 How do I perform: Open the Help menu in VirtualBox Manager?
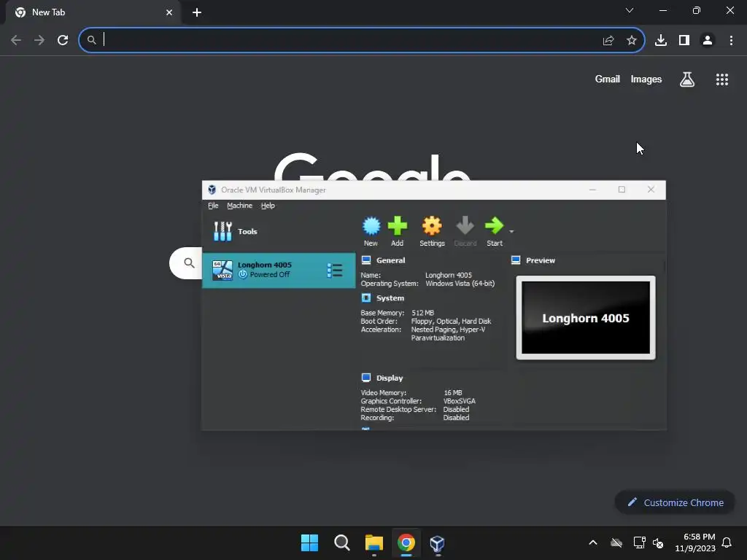pyautogui.click(x=268, y=206)
